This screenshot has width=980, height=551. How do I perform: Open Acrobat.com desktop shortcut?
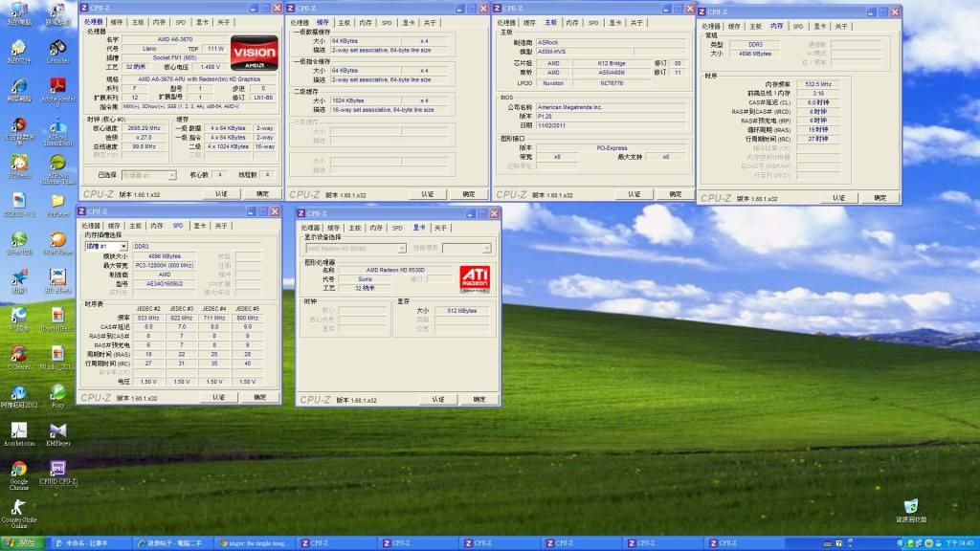[x=18, y=430]
